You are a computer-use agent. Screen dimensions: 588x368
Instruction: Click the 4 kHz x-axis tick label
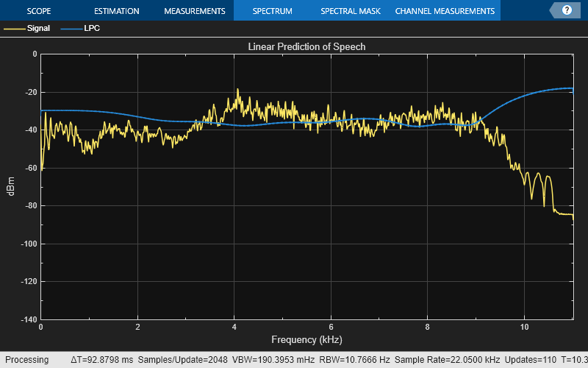(234, 327)
